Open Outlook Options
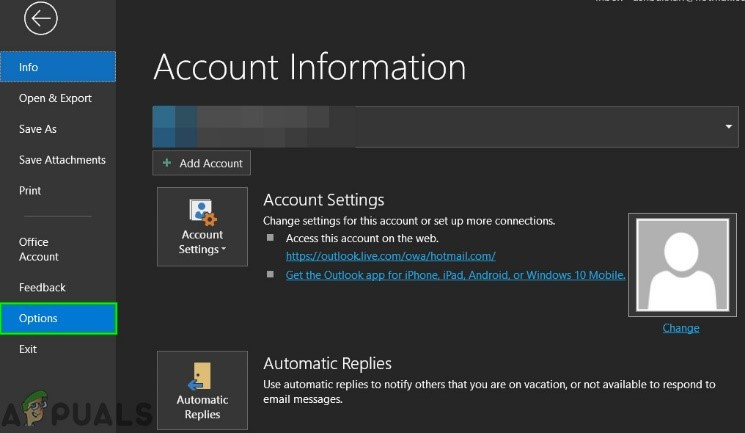The image size is (745, 433). (x=58, y=319)
